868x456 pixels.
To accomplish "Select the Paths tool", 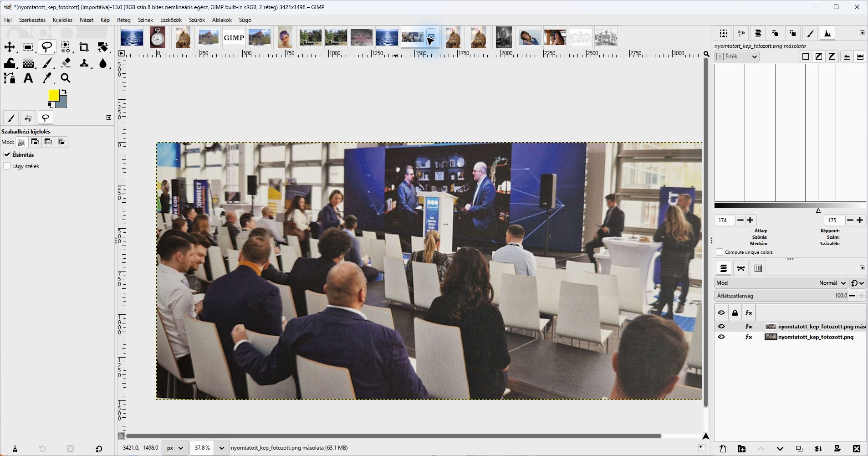I will pyautogui.click(x=10, y=78).
